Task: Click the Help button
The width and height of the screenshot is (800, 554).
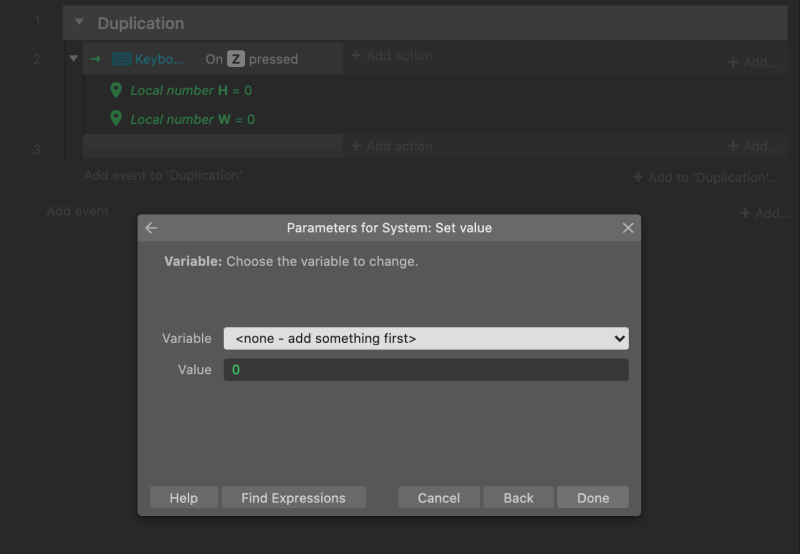Action: point(184,497)
